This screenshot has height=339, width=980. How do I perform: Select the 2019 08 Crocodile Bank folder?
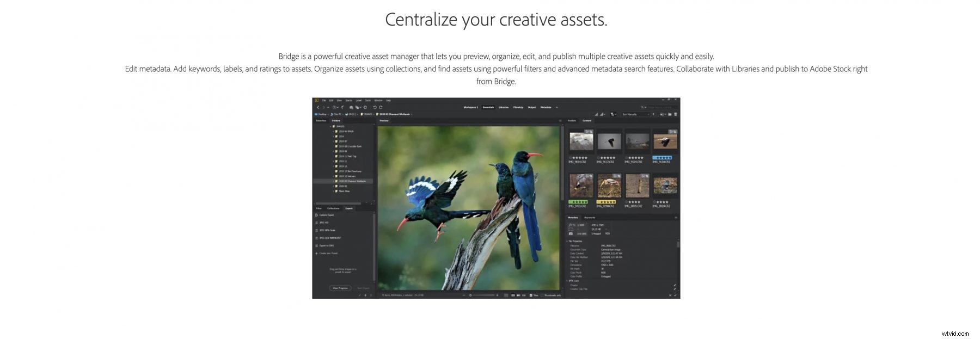point(350,146)
